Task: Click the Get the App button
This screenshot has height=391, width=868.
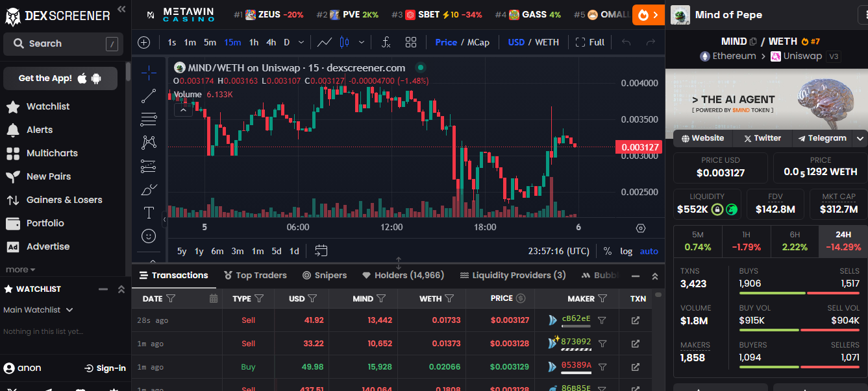Action: [60, 78]
